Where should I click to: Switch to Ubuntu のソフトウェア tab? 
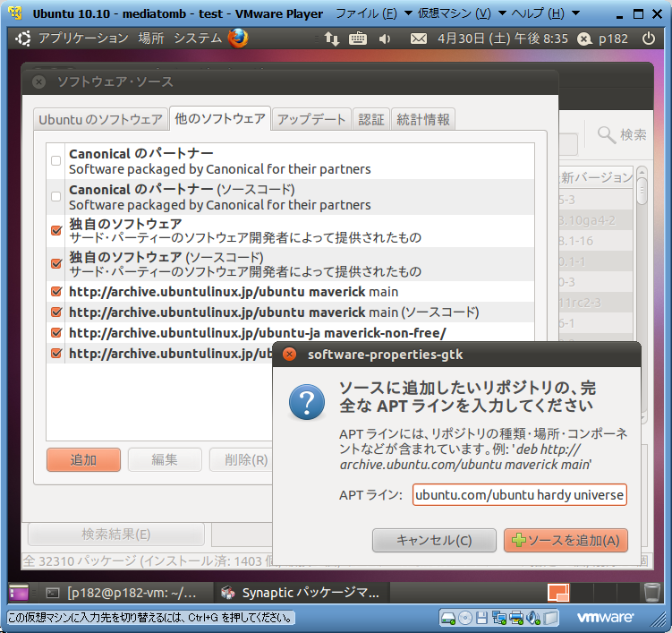point(101,119)
